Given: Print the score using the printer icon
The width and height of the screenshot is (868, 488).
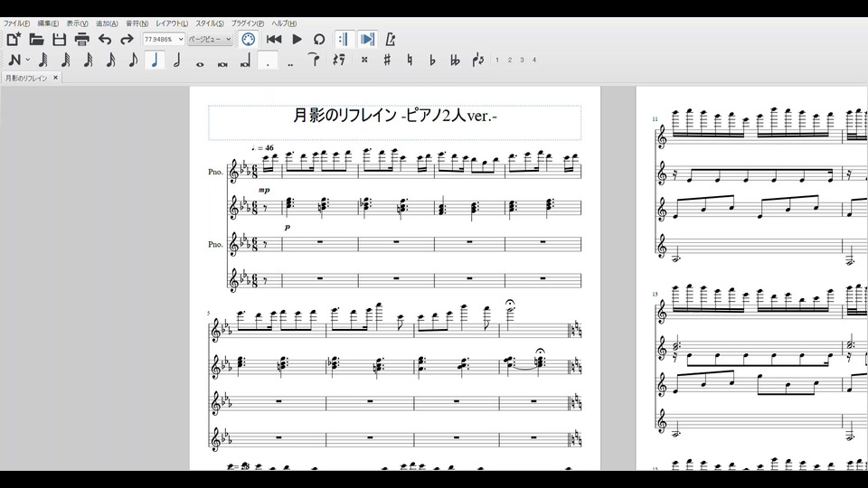Looking at the screenshot, I should 82,39.
